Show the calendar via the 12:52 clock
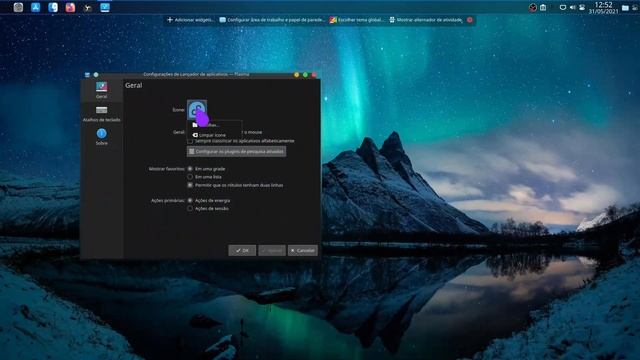This screenshot has width=640, height=360. click(603, 7)
